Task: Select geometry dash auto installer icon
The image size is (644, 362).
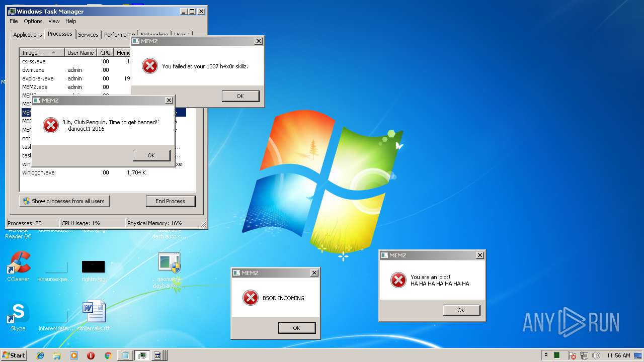Action: [x=169, y=270]
